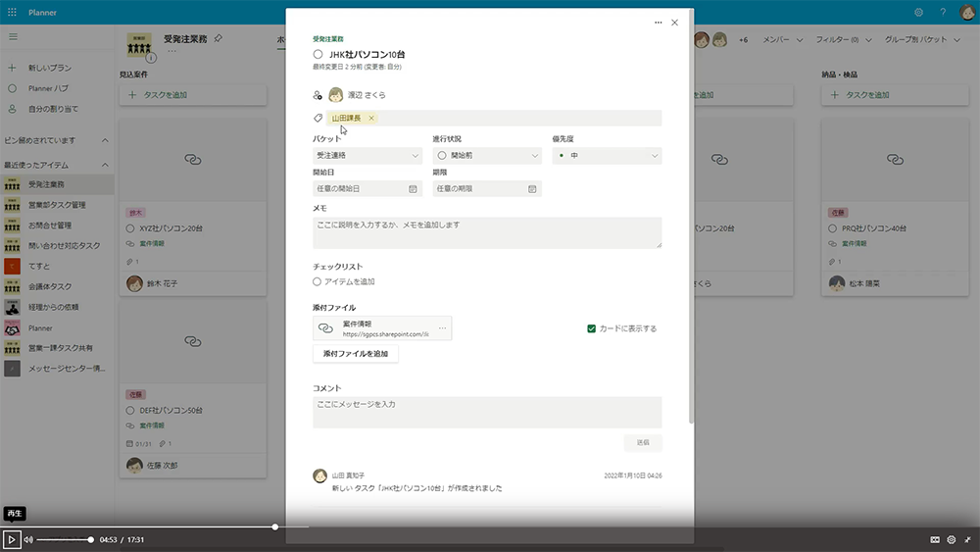The height and width of the screenshot is (552, 980).
Task: Open plan info icon under logo
Action: (x=151, y=58)
